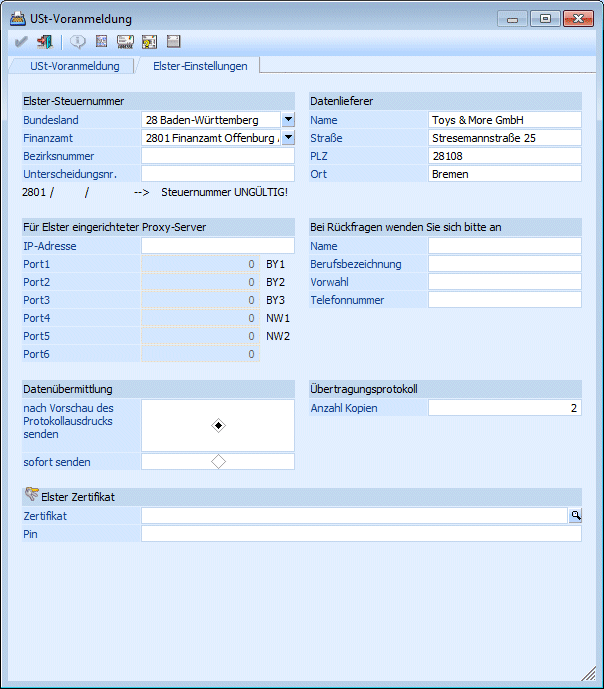Click the Datenlieferer Name field
The image size is (604, 689).
[x=504, y=120]
